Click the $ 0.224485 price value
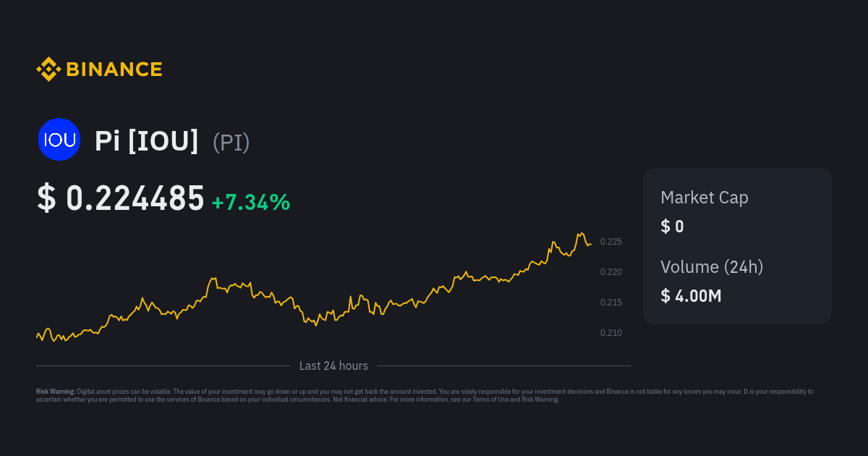The width and height of the screenshot is (868, 456). (x=121, y=199)
